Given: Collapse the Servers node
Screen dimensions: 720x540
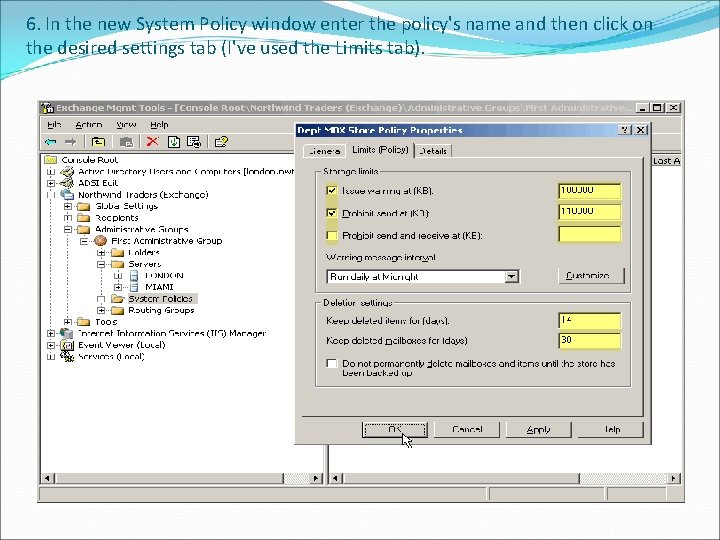Looking at the screenshot, I should pyautogui.click(x=101, y=264).
